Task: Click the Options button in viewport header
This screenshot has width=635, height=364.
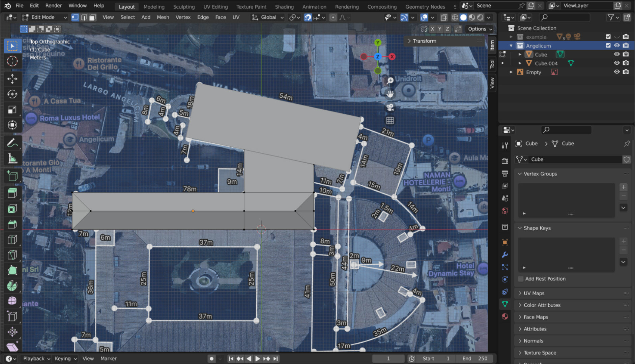Action: tap(479, 29)
